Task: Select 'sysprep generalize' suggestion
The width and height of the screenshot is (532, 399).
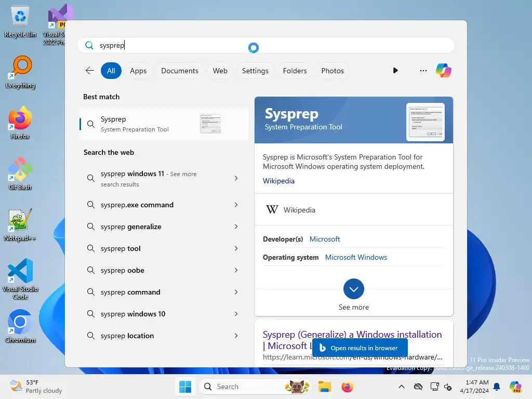Action: pyautogui.click(x=164, y=227)
